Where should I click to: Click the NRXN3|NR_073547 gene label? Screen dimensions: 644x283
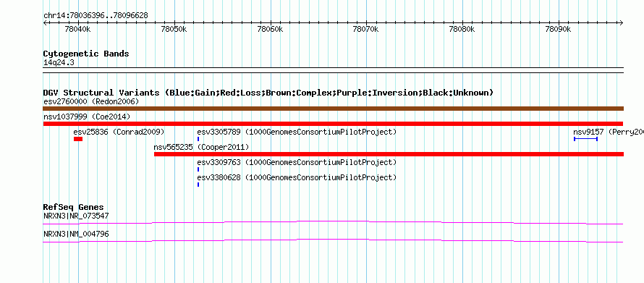76,216
